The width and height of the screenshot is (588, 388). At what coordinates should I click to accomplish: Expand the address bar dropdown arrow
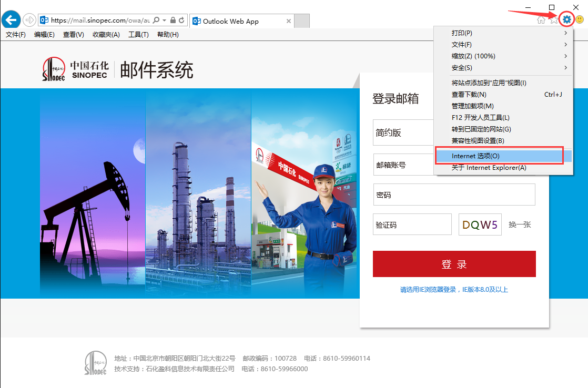point(165,20)
